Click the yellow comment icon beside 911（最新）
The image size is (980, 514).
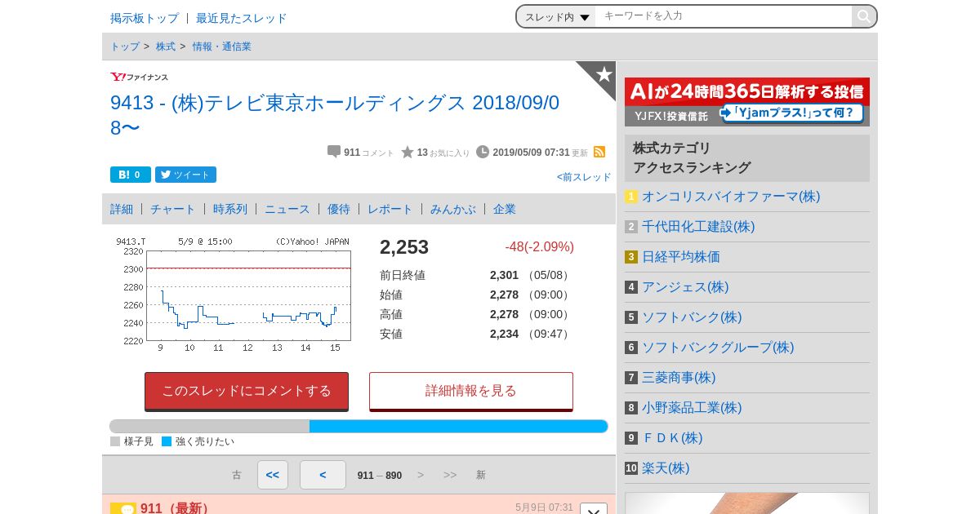coord(123,508)
